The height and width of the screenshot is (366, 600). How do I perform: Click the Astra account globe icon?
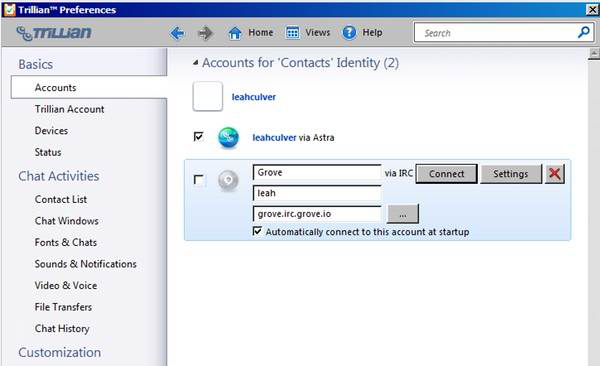[228, 138]
